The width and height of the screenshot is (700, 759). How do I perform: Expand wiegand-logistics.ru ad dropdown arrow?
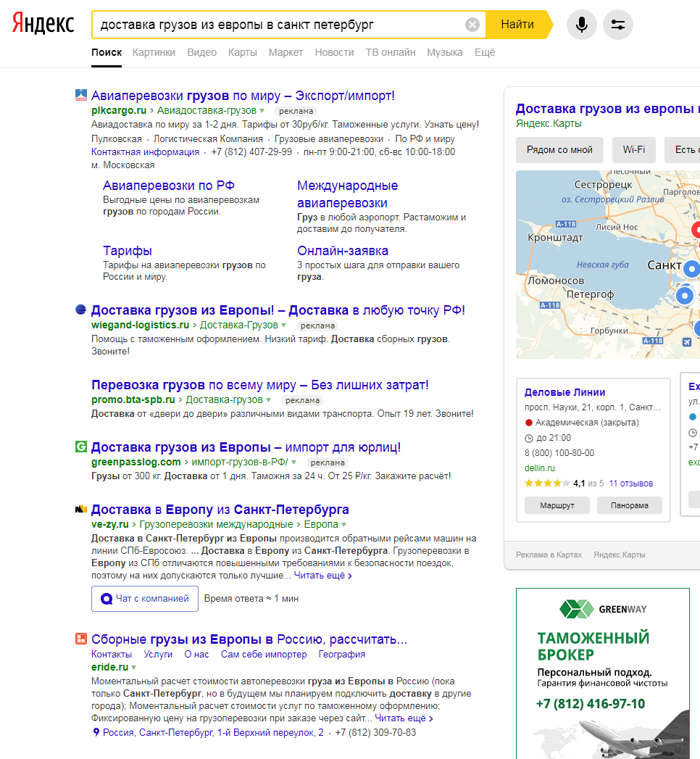click(x=284, y=325)
